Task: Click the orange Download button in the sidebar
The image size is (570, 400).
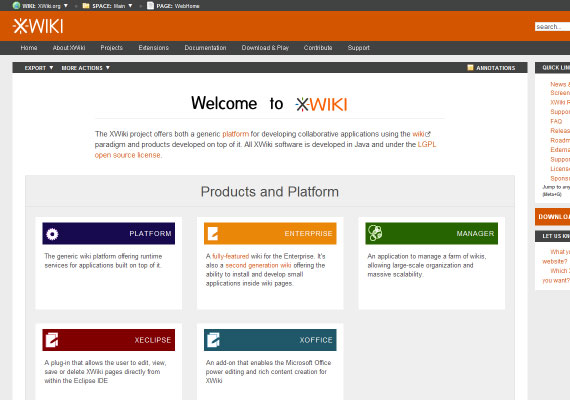Action: (x=552, y=217)
